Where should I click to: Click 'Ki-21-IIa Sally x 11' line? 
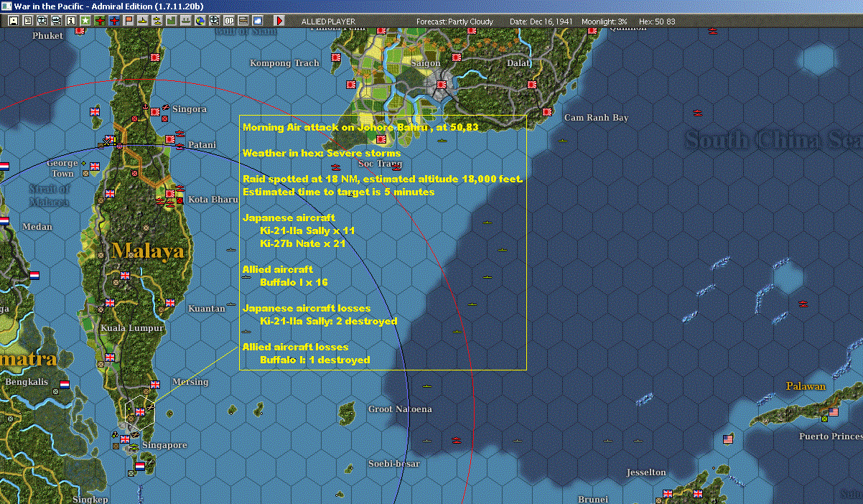[307, 230]
